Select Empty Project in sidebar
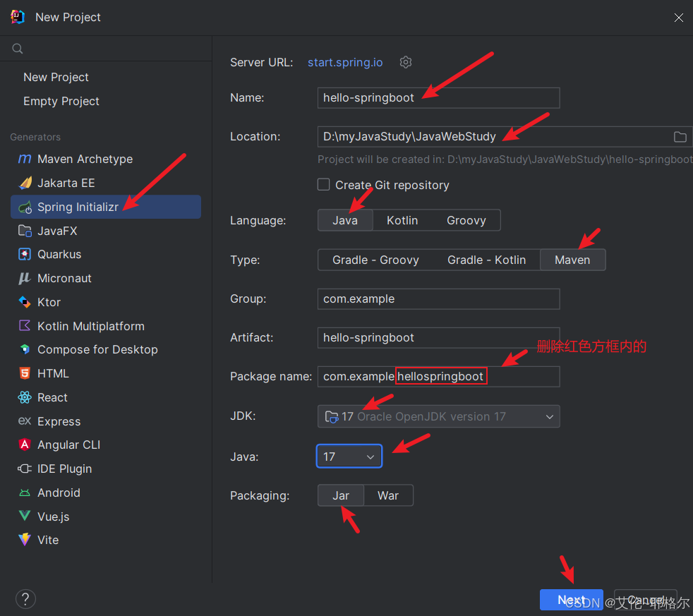 [61, 101]
